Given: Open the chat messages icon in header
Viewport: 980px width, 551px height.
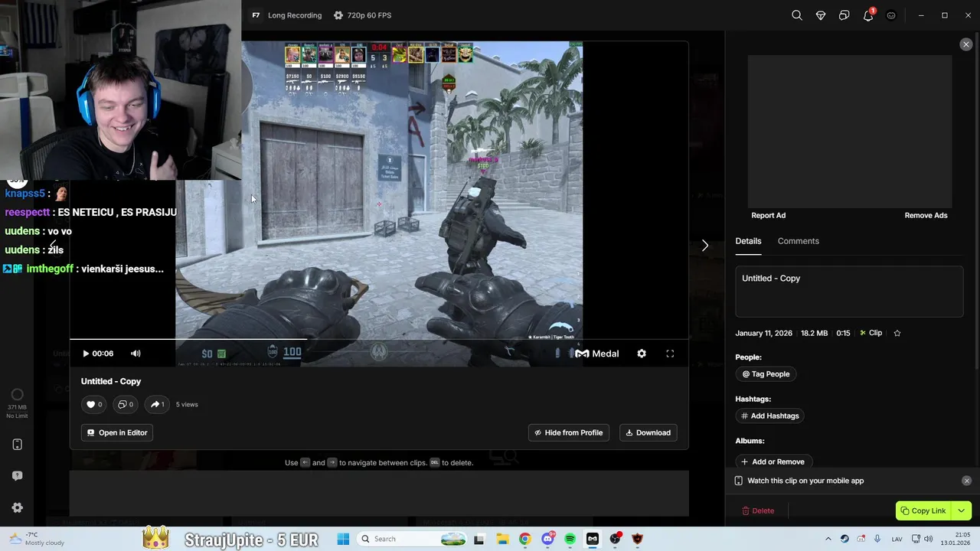Looking at the screenshot, I should pos(844,15).
